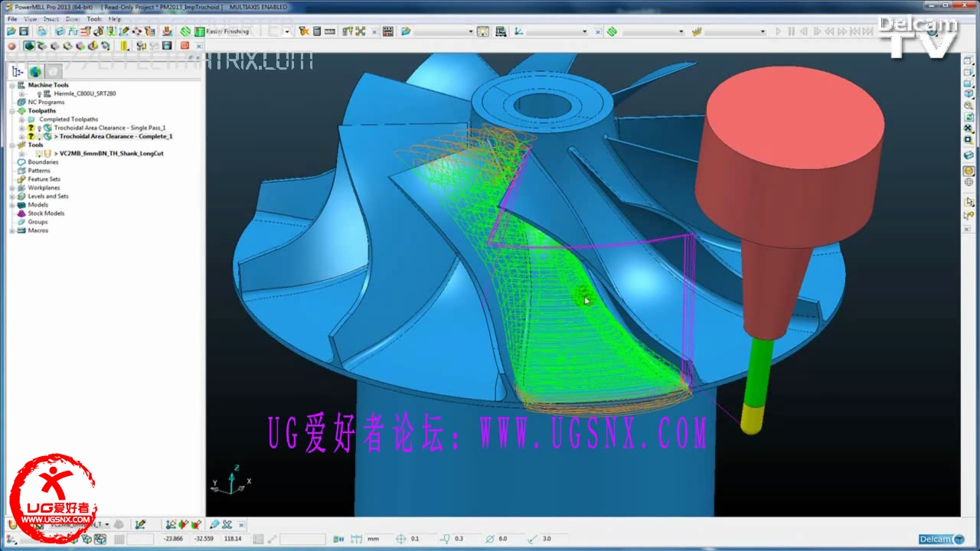The height and width of the screenshot is (551, 980).
Task: Open the Help menu
Action: click(x=115, y=18)
